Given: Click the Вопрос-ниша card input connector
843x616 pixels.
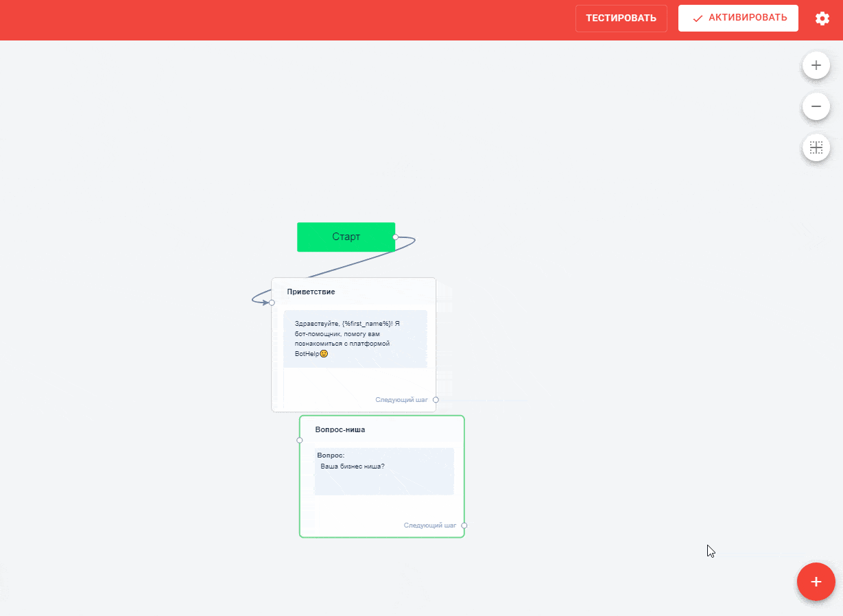Looking at the screenshot, I should [300, 440].
